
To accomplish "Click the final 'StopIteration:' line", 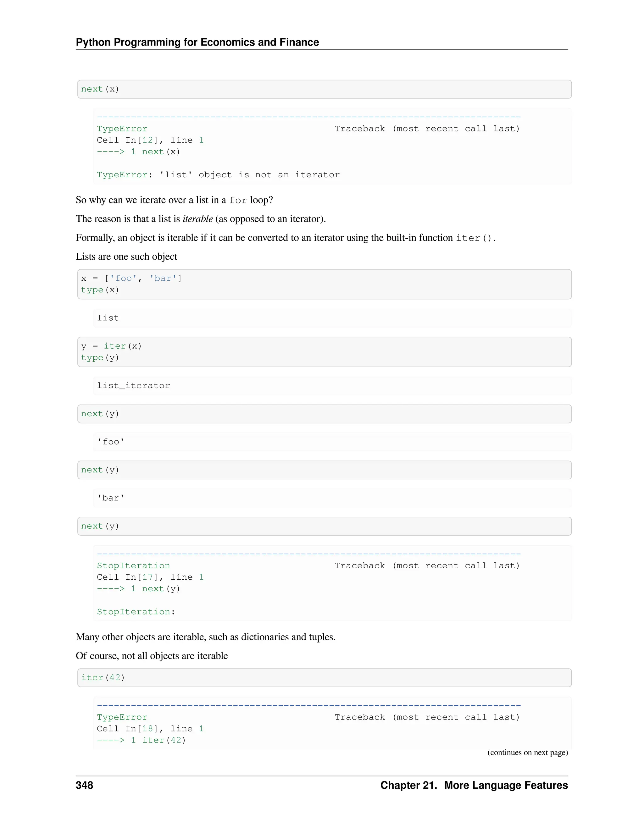I will (x=136, y=612).
